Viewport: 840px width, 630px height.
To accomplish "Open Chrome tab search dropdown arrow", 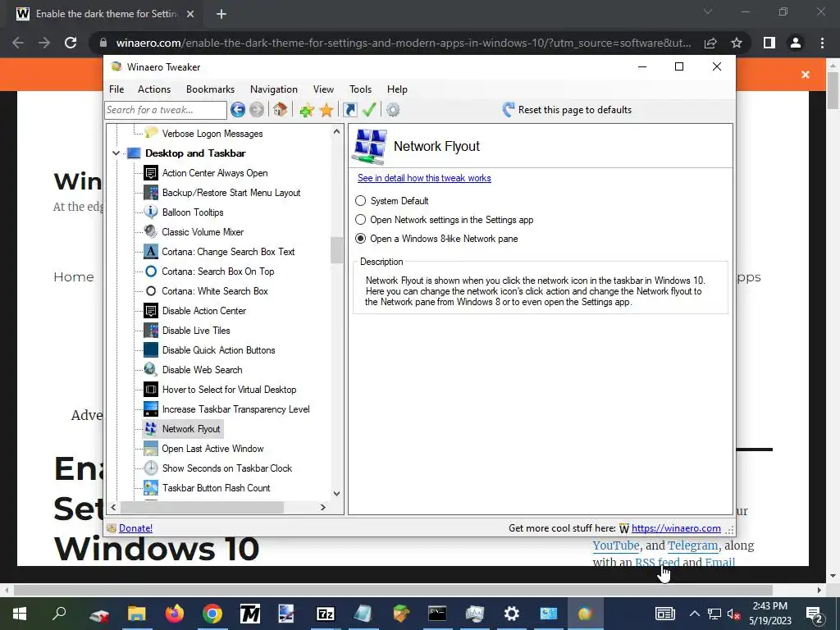I will [x=708, y=11].
